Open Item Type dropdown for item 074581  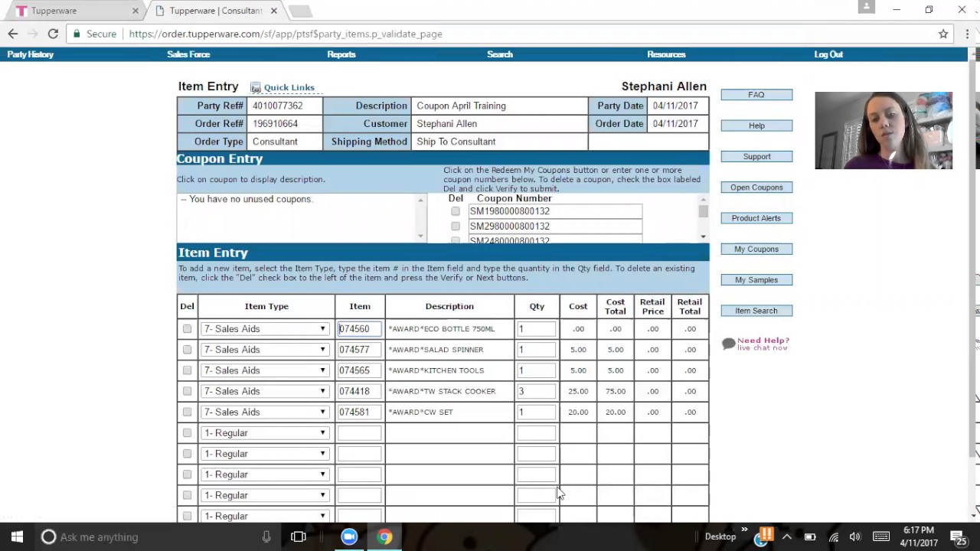(x=265, y=412)
